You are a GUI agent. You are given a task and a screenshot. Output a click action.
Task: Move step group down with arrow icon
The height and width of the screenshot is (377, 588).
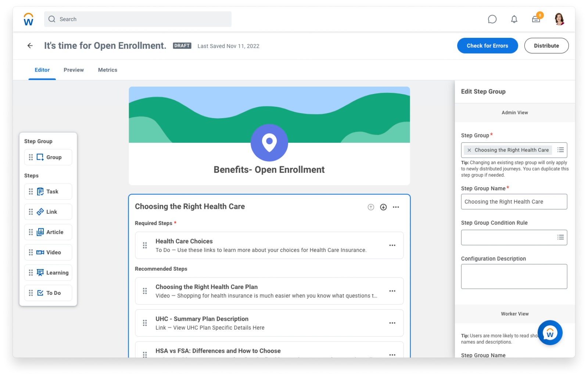point(383,207)
